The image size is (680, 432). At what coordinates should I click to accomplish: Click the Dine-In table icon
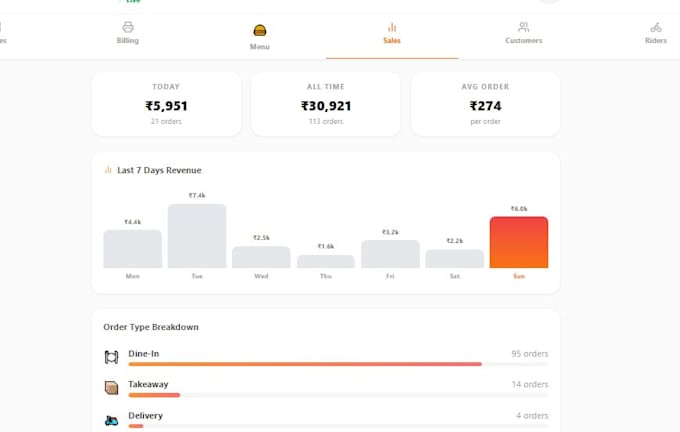pos(111,357)
